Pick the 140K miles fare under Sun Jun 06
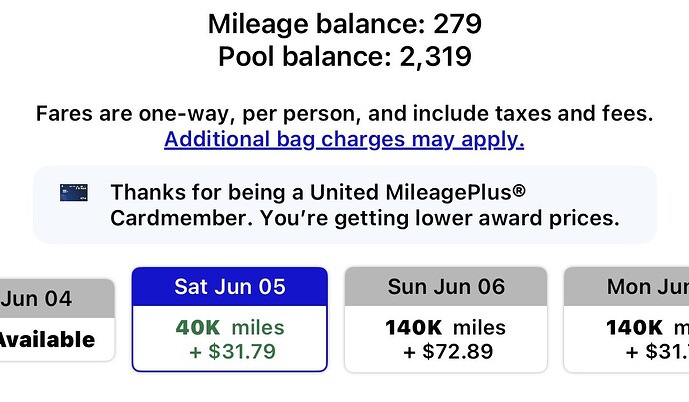 (446, 327)
